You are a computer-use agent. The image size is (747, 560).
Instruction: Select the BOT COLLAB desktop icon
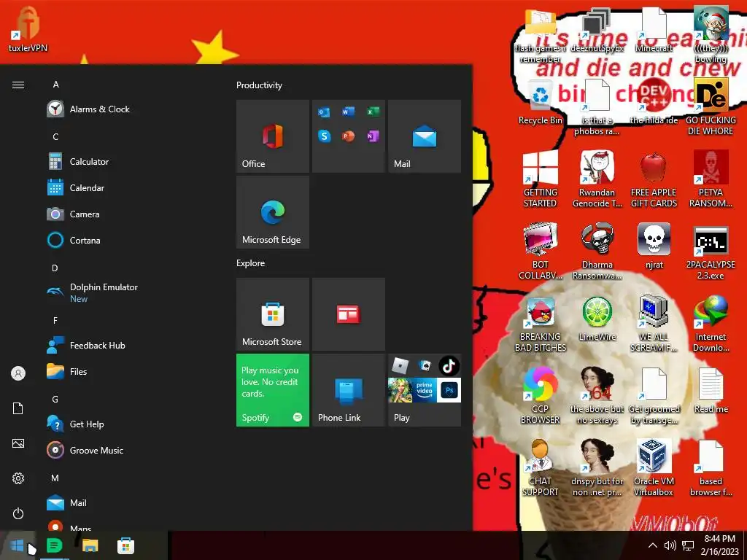click(541, 252)
